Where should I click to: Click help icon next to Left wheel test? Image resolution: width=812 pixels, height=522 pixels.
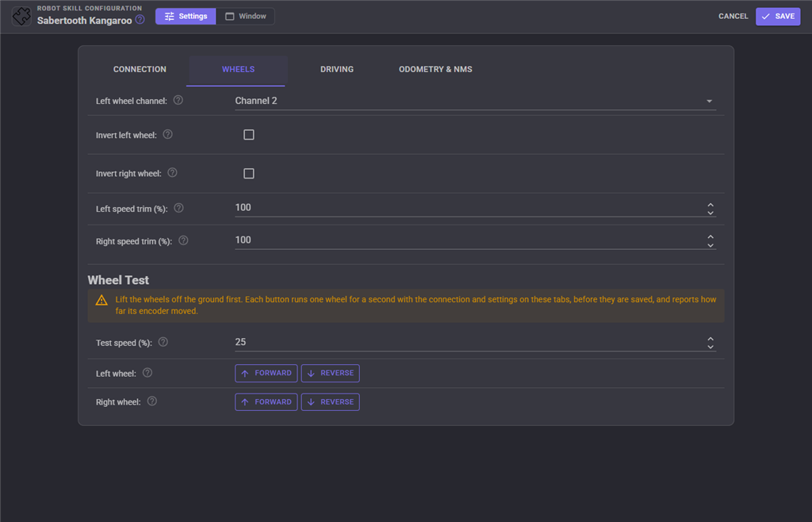(x=147, y=372)
